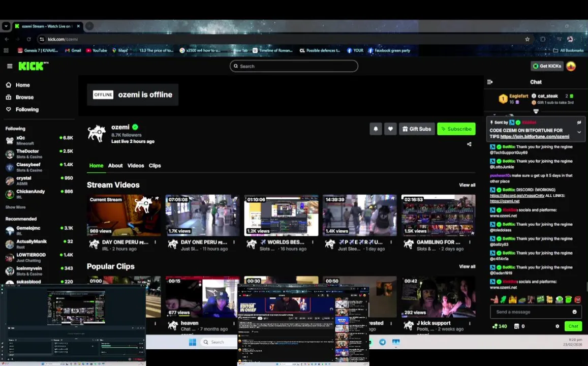Click the channel points 140 icon

(500, 326)
